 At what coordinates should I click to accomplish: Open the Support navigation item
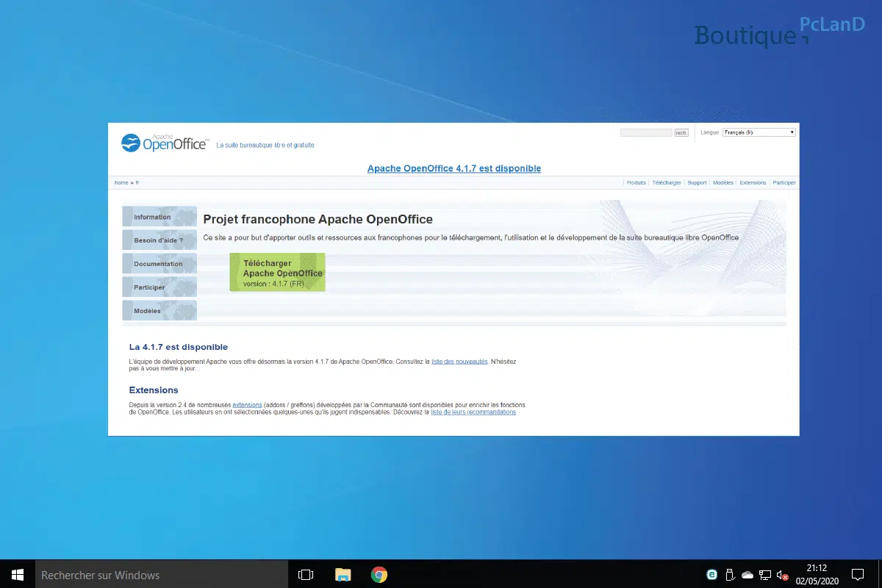click(697, 182)
